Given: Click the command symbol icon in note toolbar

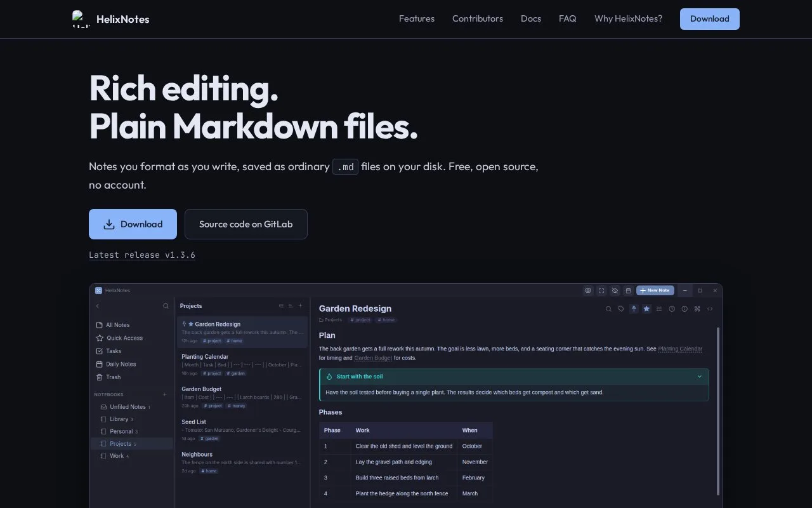Looking at the screenshot, I should point(697,309).
